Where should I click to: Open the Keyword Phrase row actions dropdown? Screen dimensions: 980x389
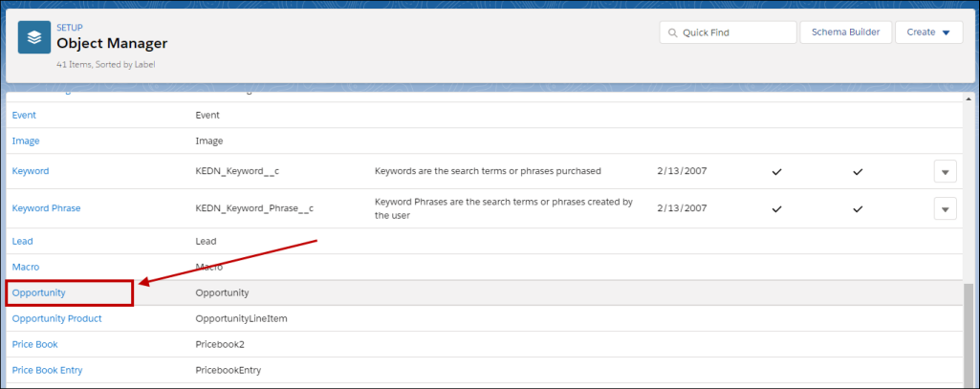(945, 209)
